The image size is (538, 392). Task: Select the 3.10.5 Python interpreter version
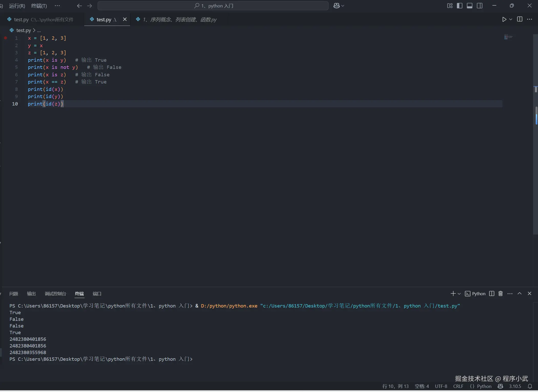(x=515, y=386)
